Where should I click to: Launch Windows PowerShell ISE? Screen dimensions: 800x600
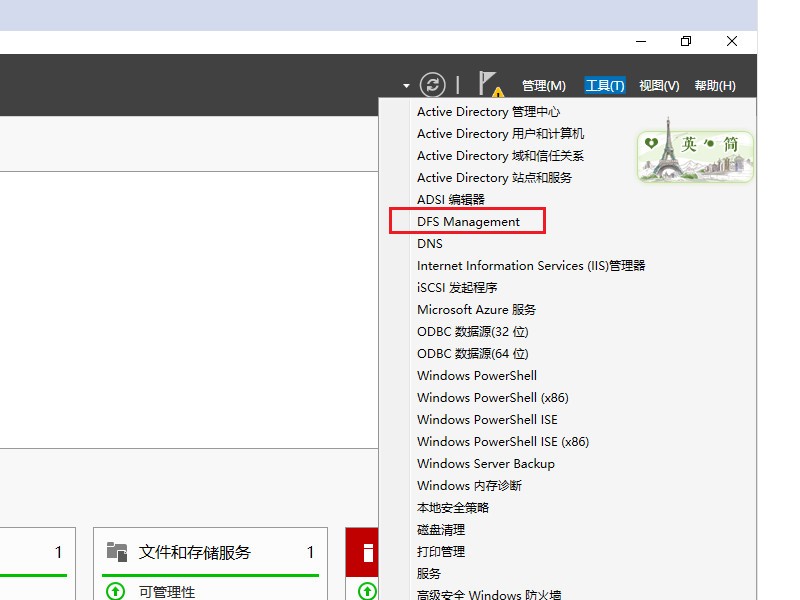(x=489, y=419)
